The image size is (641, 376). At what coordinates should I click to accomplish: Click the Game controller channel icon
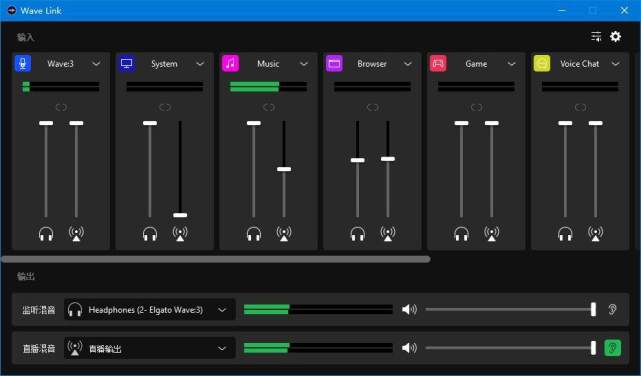pyautogui.click(x=438, y=64)
